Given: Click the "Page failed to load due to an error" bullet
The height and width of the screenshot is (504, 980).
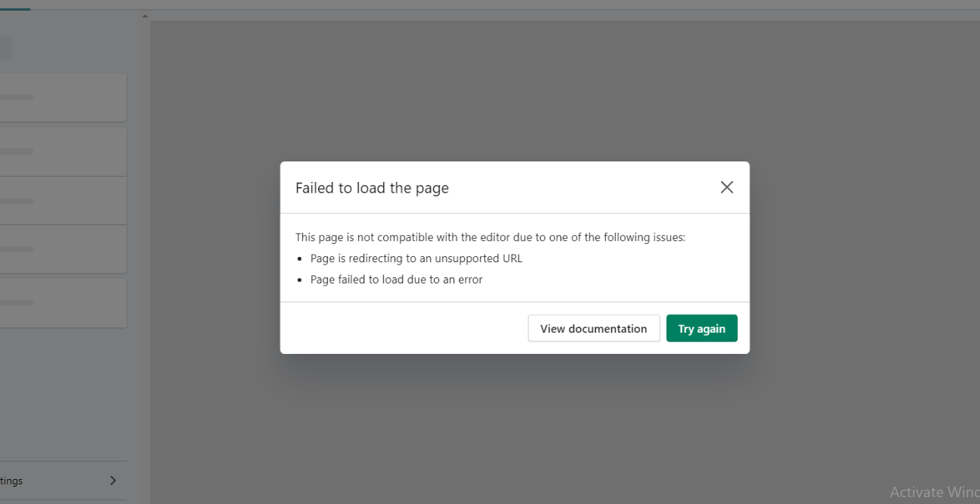Looking at the screenshot, I should 396,280.
